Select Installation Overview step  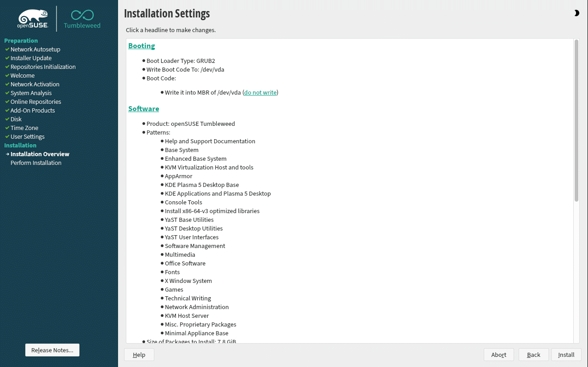[x=40, y=154]
